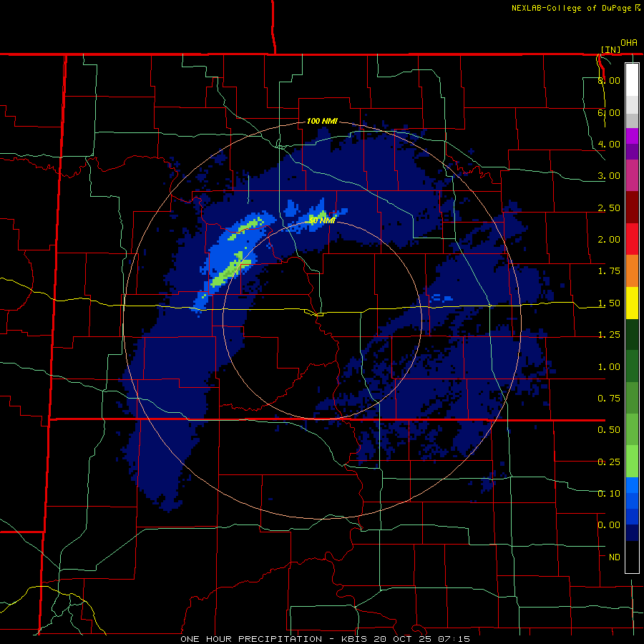Click the 1.75 legend value

point(609,271)
